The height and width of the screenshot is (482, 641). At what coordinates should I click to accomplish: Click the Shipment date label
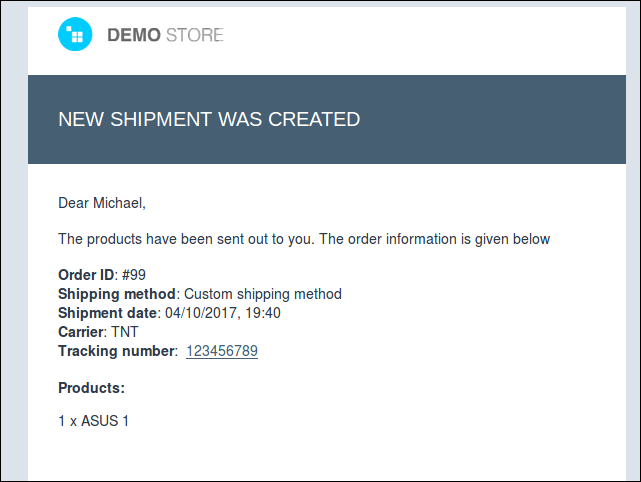pos(107,313)
